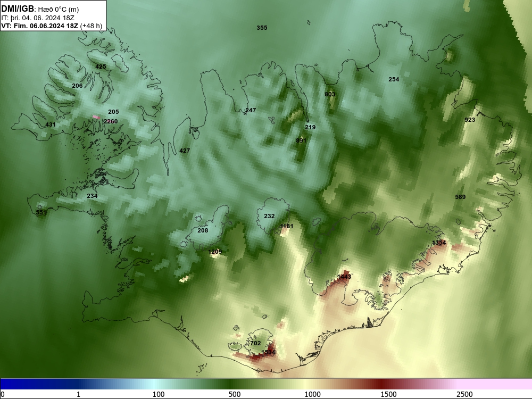Click the 254 value label
Viewport: 532px width, 399px height.
pyautogui.click(x=394, y=79)
